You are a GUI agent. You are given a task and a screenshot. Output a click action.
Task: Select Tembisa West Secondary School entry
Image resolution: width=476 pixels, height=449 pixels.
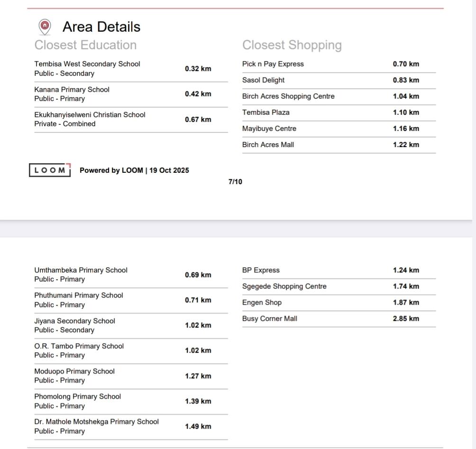(x=87, y=64)
